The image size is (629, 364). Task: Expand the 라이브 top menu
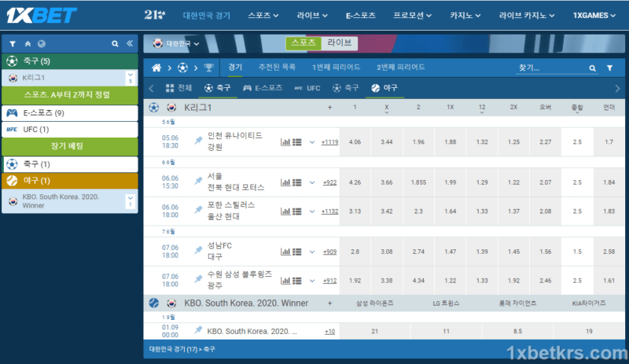312,16
